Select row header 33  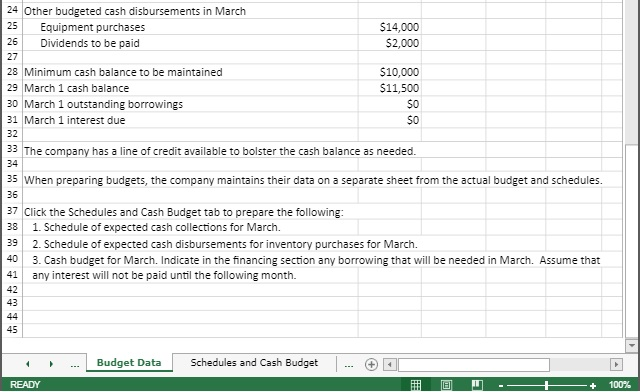coord(12,149)
